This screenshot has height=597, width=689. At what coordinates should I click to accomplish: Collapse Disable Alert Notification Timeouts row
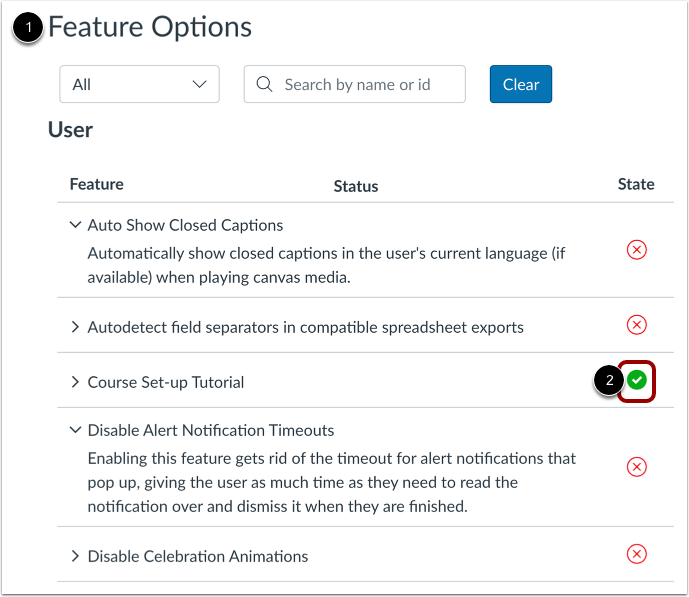(76, 430)
